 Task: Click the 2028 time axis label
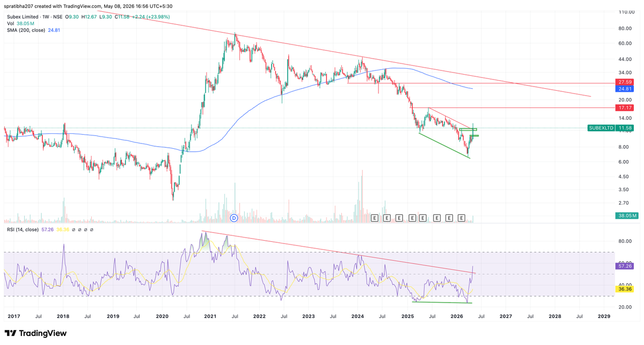click(554, 317)
